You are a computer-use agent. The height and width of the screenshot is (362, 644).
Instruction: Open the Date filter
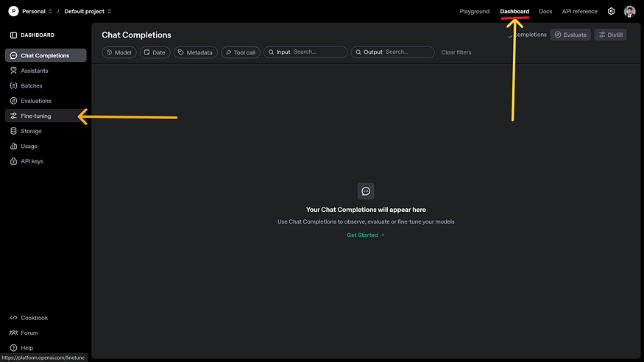click(x=155, y=52)
